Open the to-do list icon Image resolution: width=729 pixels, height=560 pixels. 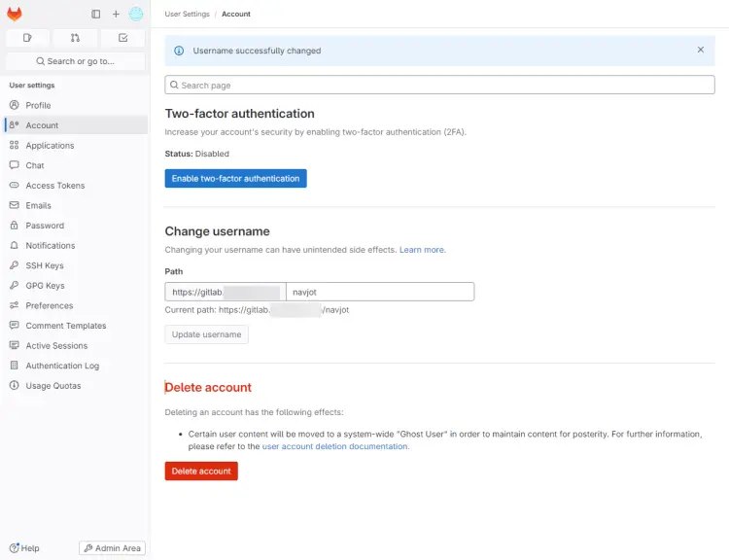[x=122, y=38]
